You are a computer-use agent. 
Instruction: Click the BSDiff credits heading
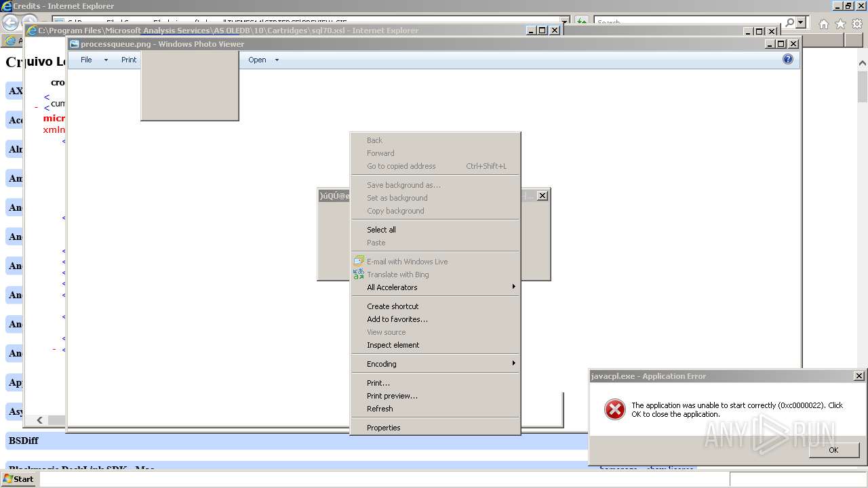pos(24,441)
